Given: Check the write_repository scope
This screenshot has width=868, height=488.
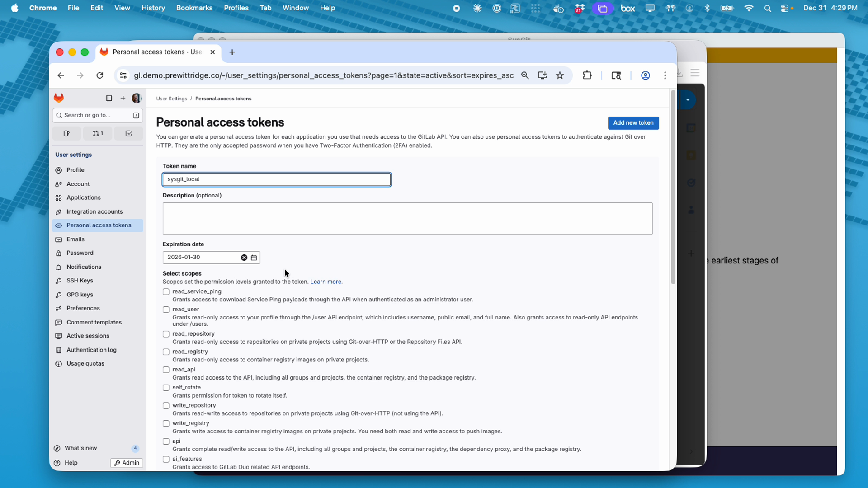Looking at the screenshot, I should pyautogui.click(x=166, y=405).
